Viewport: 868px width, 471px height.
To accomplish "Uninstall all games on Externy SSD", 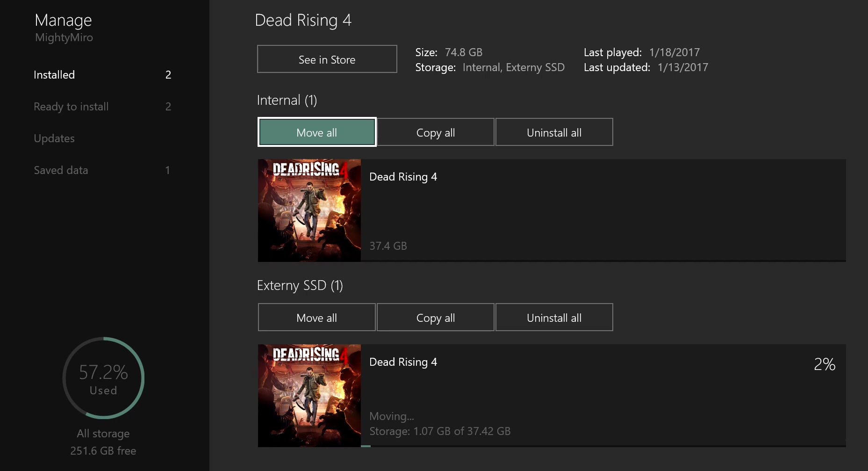I will click(554, 318).
